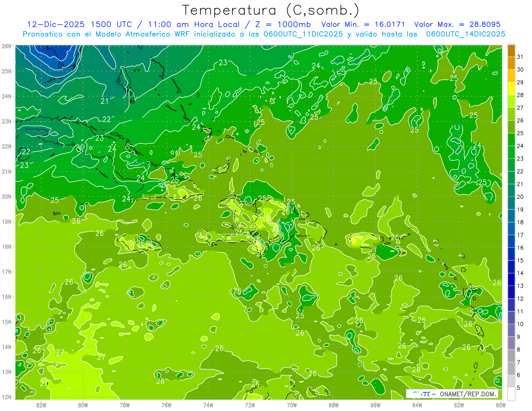Click the 29 label on the color scale

pos(520,82)
